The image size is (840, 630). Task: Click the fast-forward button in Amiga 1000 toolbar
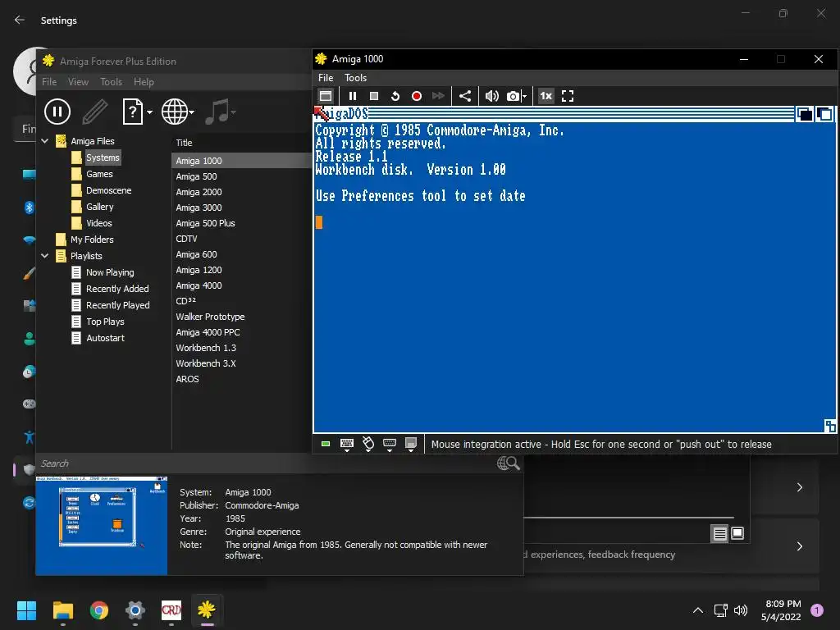(x=438, y=96)
